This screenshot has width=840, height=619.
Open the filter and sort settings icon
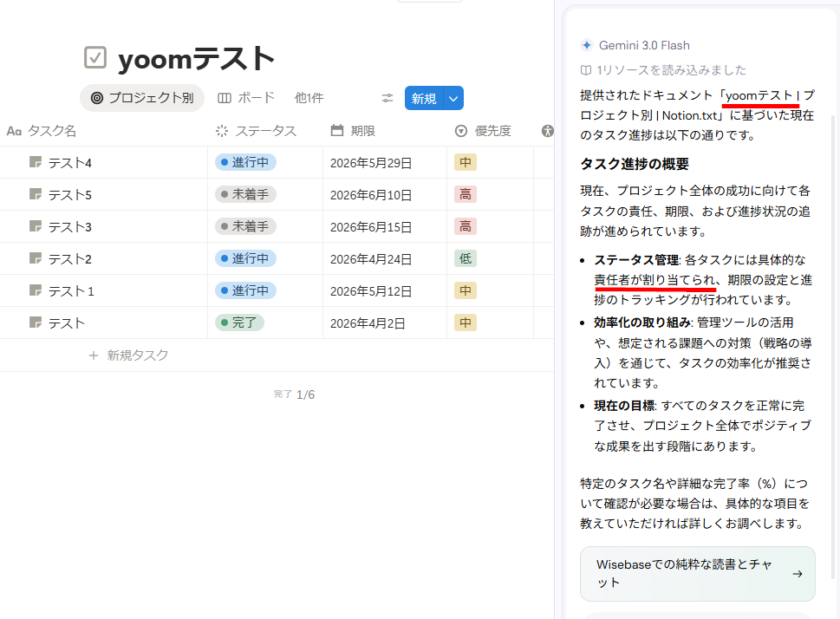pos(387,98)
